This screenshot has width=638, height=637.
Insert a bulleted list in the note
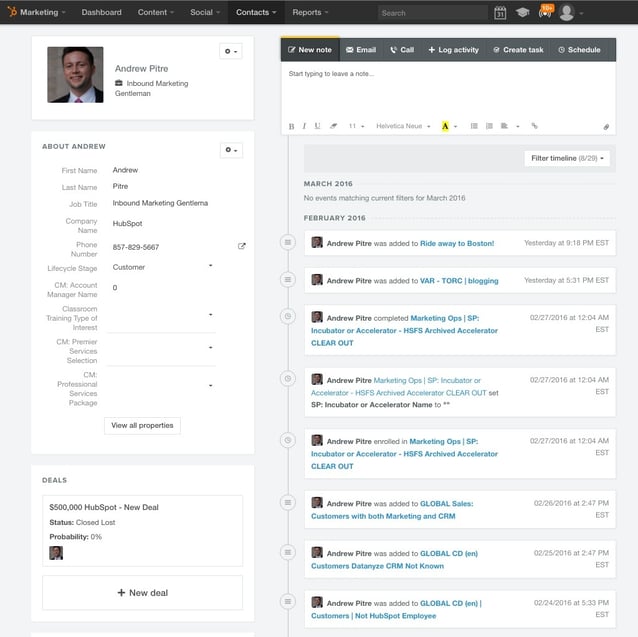pos(474,126)
